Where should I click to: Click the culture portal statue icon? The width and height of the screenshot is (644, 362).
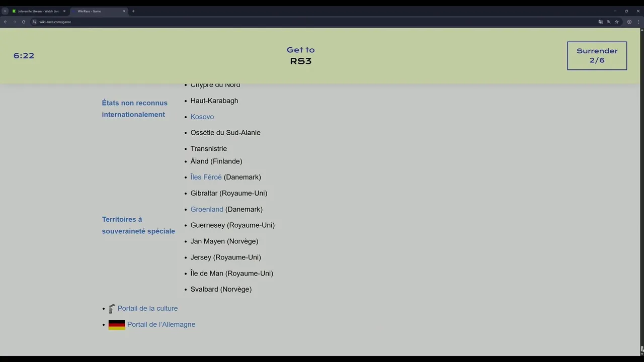coord(112,309)
